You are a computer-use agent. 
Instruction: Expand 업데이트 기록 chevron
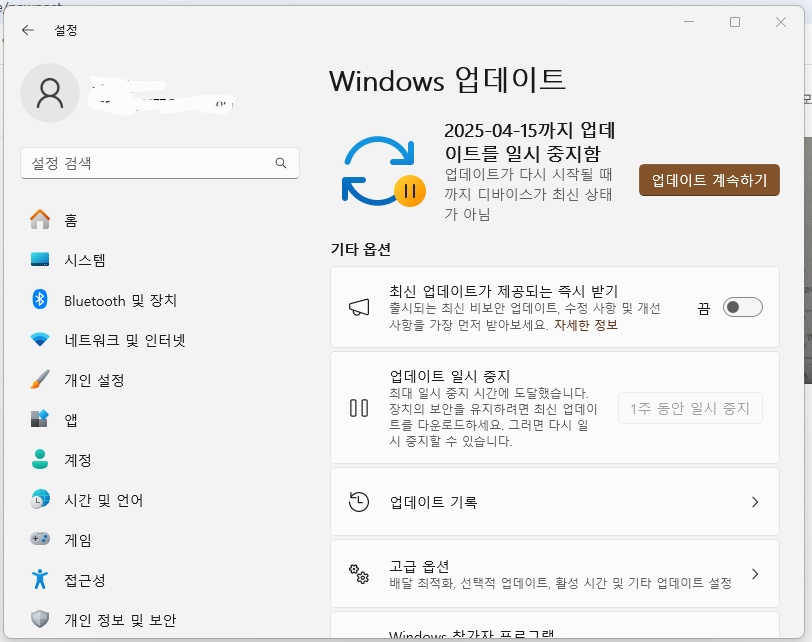[755, 502]
